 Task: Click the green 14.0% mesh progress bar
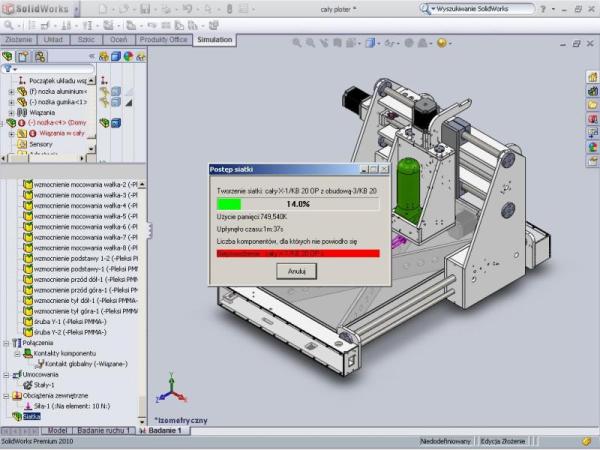[x=298, y=204]
